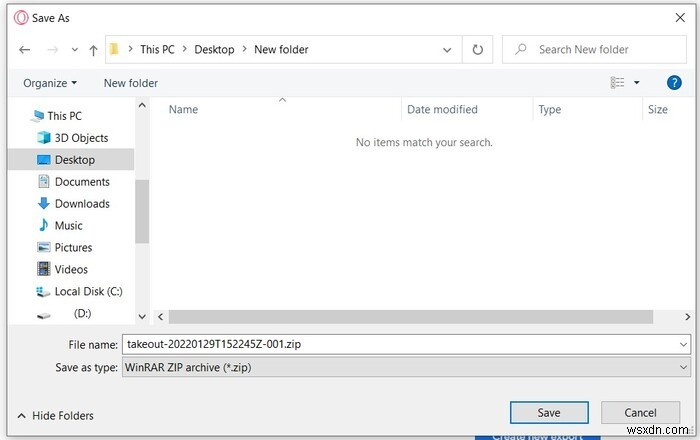Click the Documents page icon

pyautogui.click(x=44, y=181)
